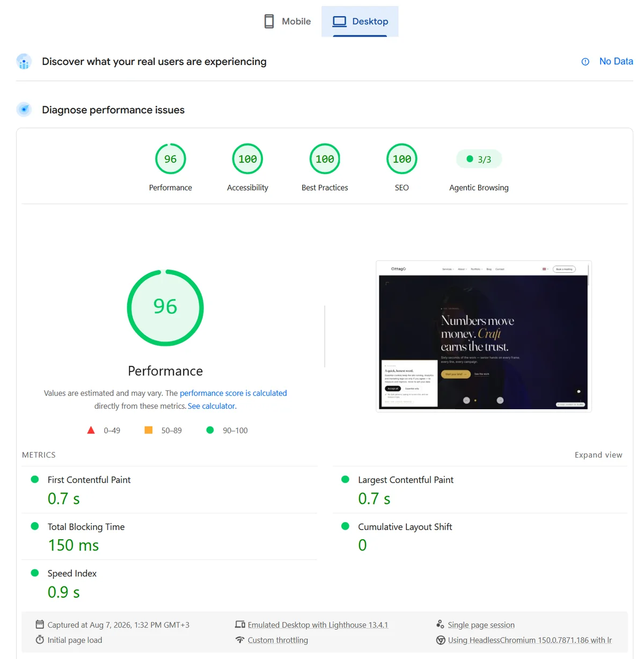Screen dimensions: 644x659
Task: Jump to Performance score gauge 96
Action: point(171,159)
